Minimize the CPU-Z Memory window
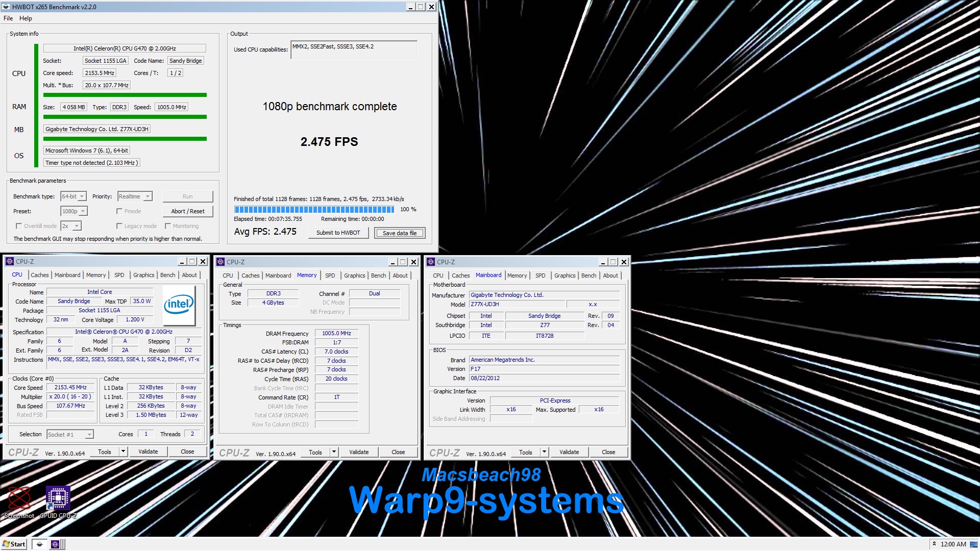Viewport: 980px width, 551px height. (393, 262)
